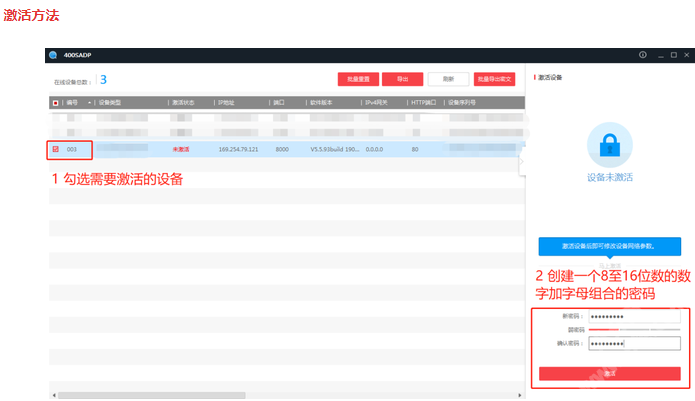The height and width of the screenshot is (401, 695).
Task: Click the 新密码 password input field
Action: tap(633, 316)
